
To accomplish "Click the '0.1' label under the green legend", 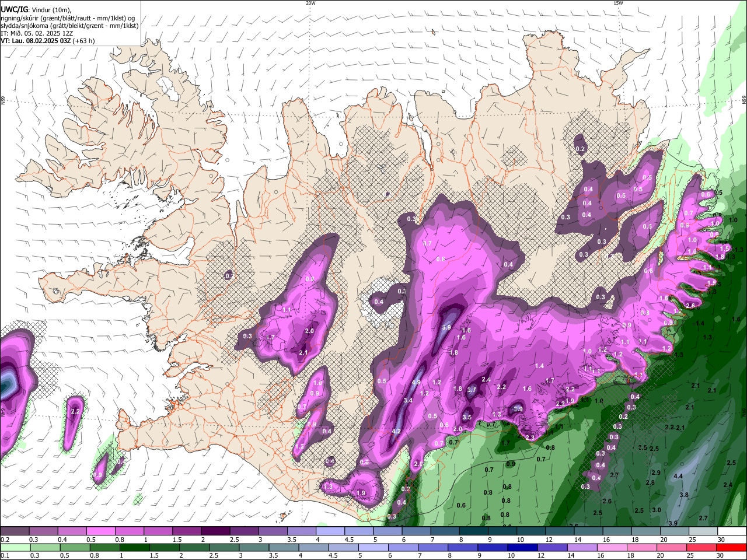I will point(5,556).
